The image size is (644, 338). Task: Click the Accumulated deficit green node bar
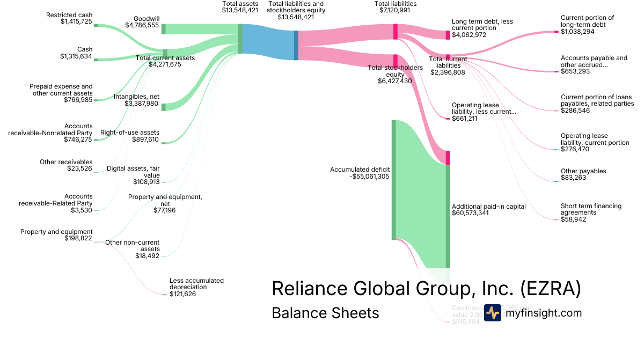click(393, 179)
